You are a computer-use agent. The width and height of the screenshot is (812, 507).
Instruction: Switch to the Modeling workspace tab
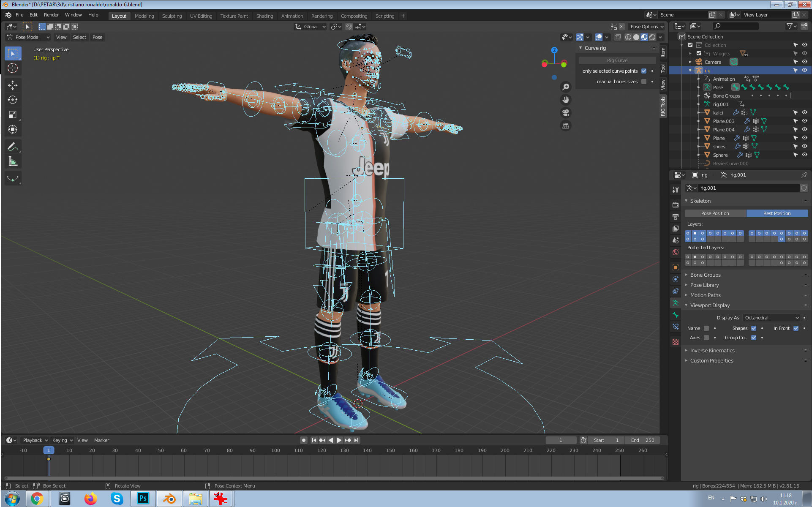pos(144,16)
